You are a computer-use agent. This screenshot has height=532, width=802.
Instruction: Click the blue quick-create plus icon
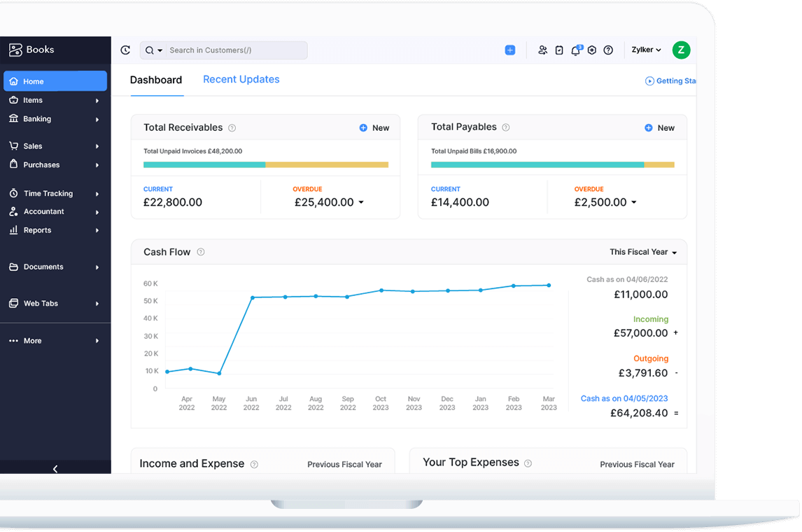click(x=509, y=50)
